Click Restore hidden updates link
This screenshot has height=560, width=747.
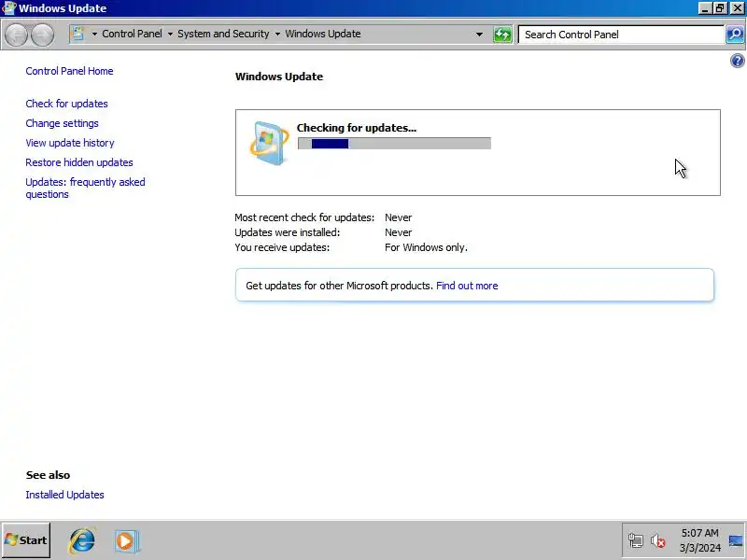(79, 162)
